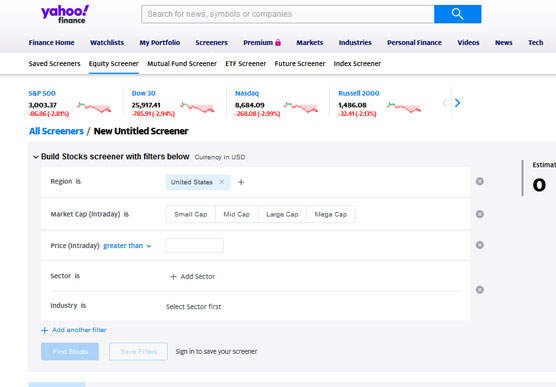Toggle Mega Cap market cap option
This screenshot has width=556, height=387.
[331, 214]
